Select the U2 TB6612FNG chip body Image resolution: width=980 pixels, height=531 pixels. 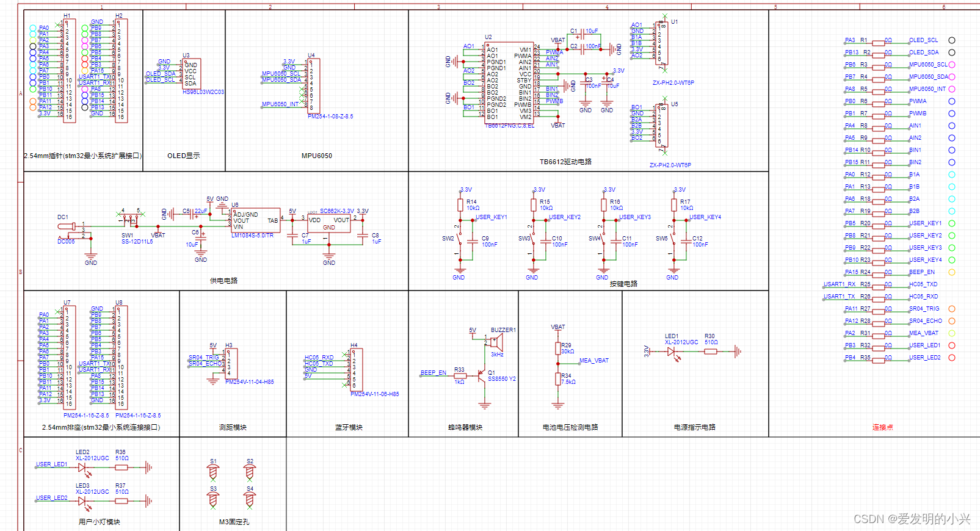coord(509,82)
